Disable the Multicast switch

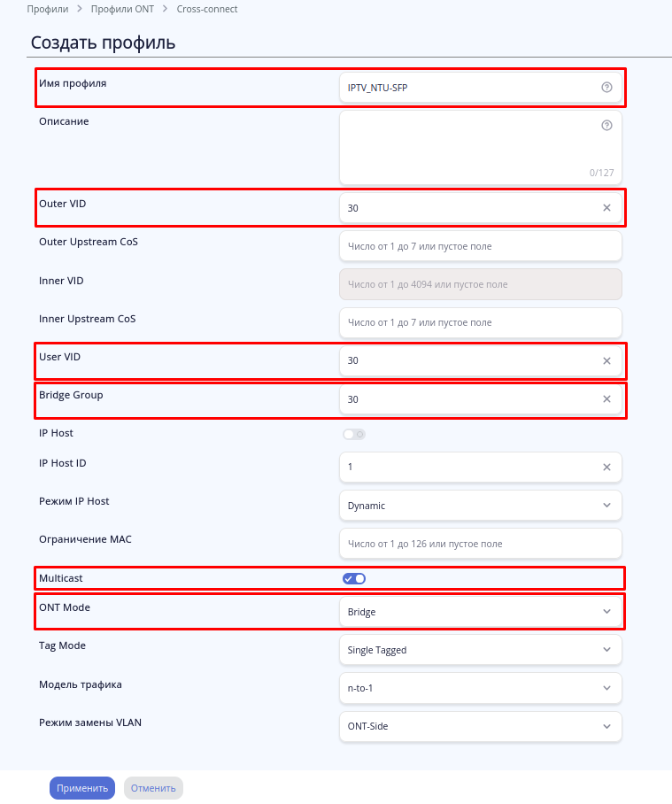[354, 579]
